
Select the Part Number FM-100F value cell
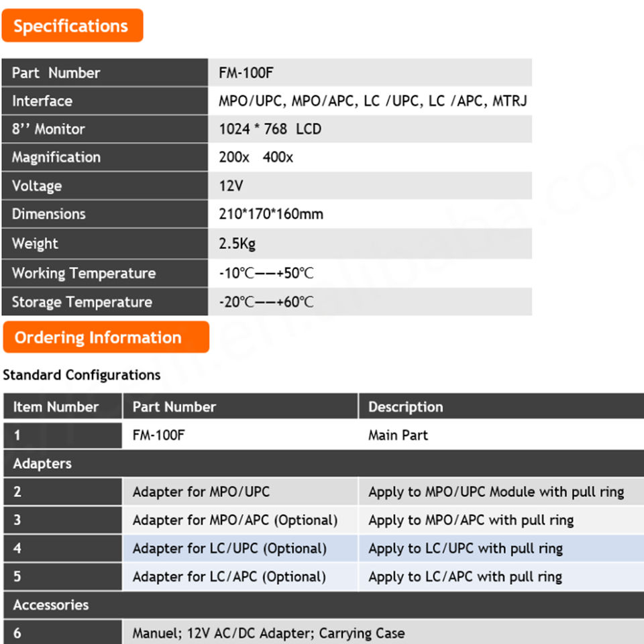(x=370, y=72)
